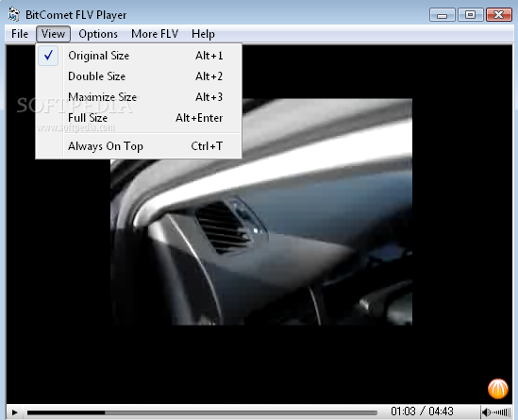Select the checked Original Size option

(x=139, y=56)
